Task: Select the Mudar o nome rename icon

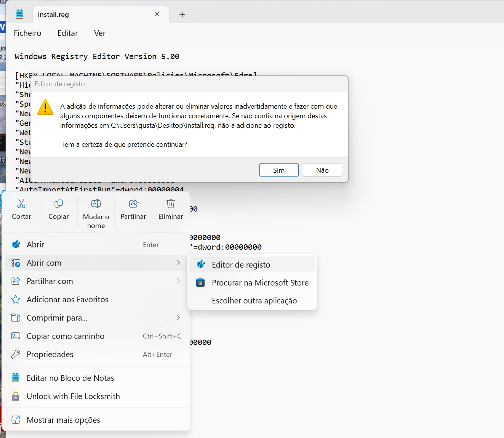Action: [x=96, y=204]
